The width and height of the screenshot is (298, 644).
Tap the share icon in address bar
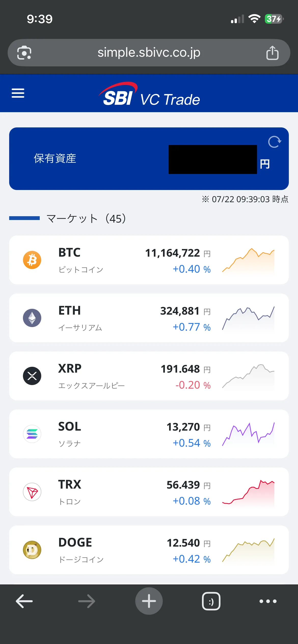pyautogui.click(x=272, y=53)
